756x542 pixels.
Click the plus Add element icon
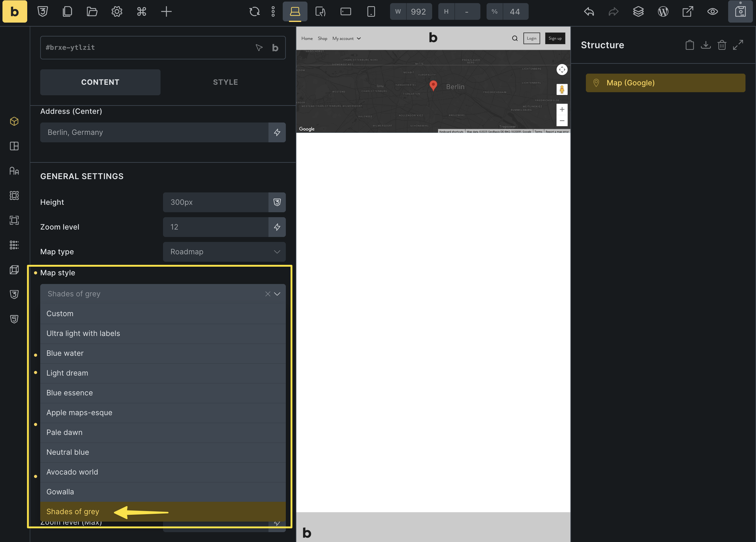tap(166, 12)
